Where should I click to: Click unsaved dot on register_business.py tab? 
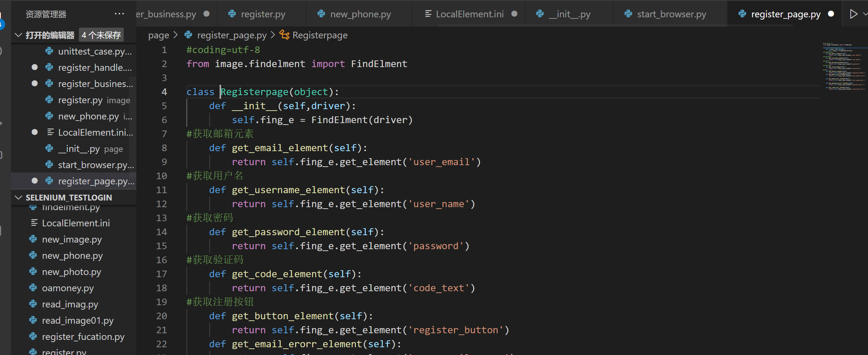pos(207,14)
